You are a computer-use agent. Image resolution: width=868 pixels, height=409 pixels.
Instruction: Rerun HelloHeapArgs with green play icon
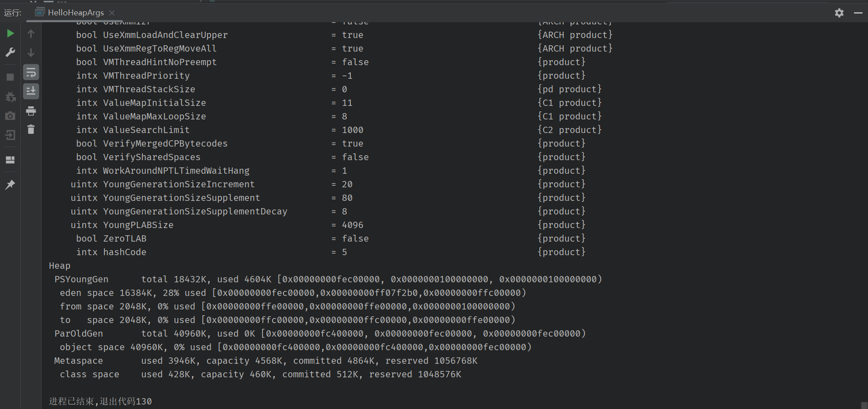tap(10, 33)
